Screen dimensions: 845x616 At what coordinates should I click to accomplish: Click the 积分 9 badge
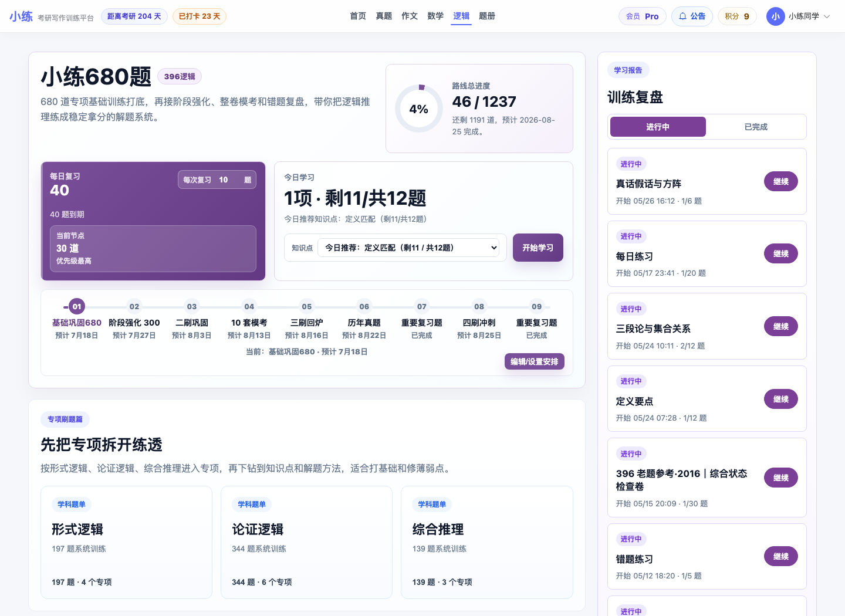[x=737, y=16]
